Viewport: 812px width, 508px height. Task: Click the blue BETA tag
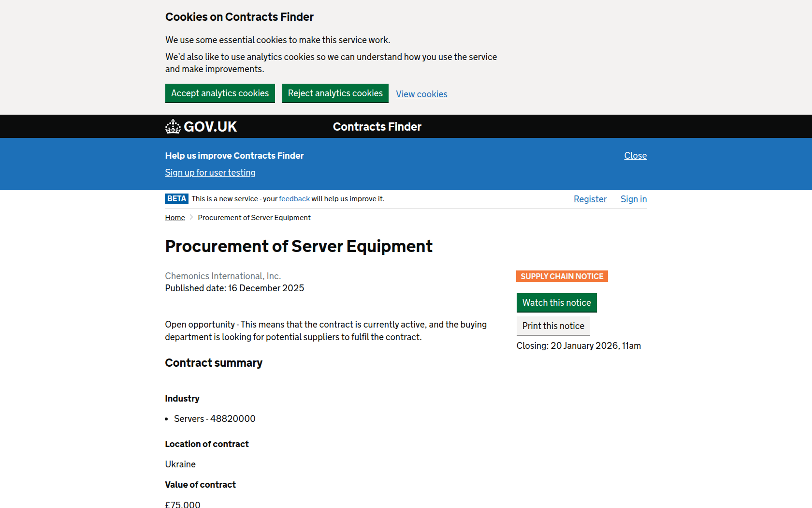click(176, 199)
